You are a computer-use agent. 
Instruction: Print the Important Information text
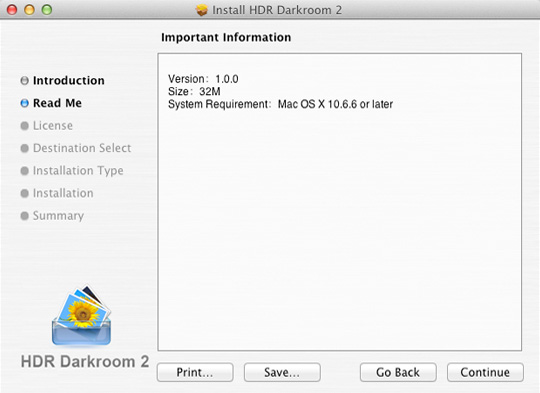pos(195,372)
